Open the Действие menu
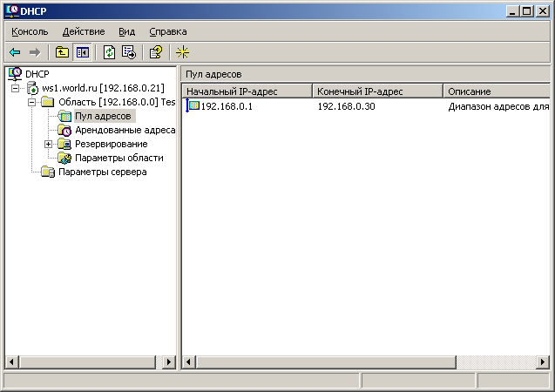Image resolution: width=555 pixels, height=392 pixels. (x=84, y=31)
